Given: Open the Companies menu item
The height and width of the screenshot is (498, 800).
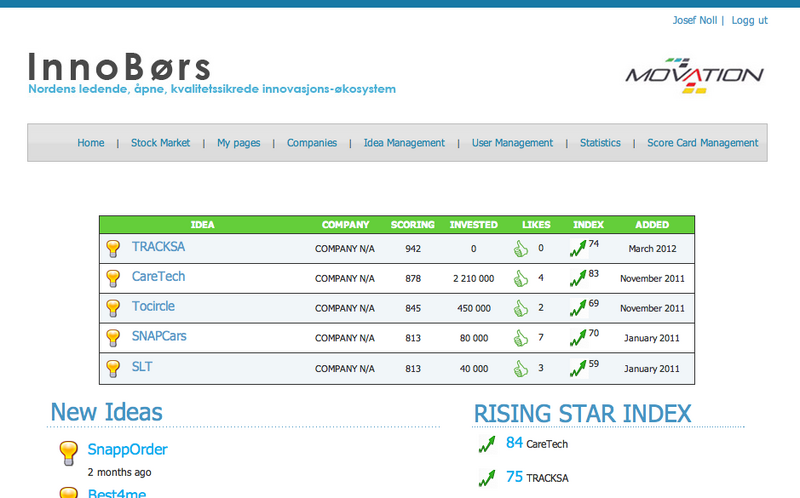Looking at the screenshot, I should tap(312, 143).
